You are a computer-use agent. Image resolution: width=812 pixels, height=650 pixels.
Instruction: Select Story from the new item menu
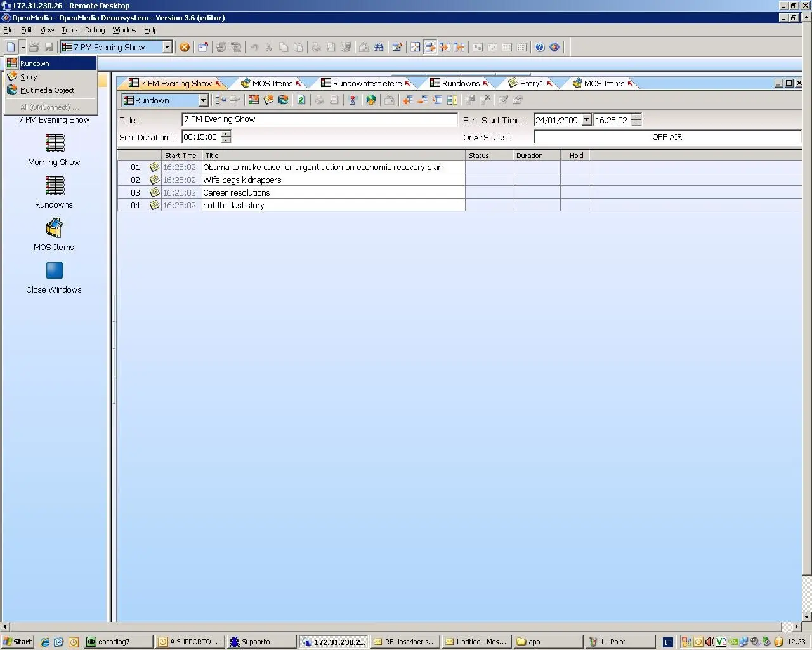coord(29,77)
